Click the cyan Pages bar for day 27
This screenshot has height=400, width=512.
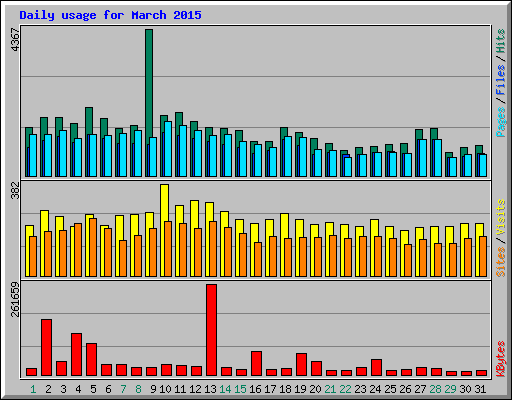tap(423, 158)
